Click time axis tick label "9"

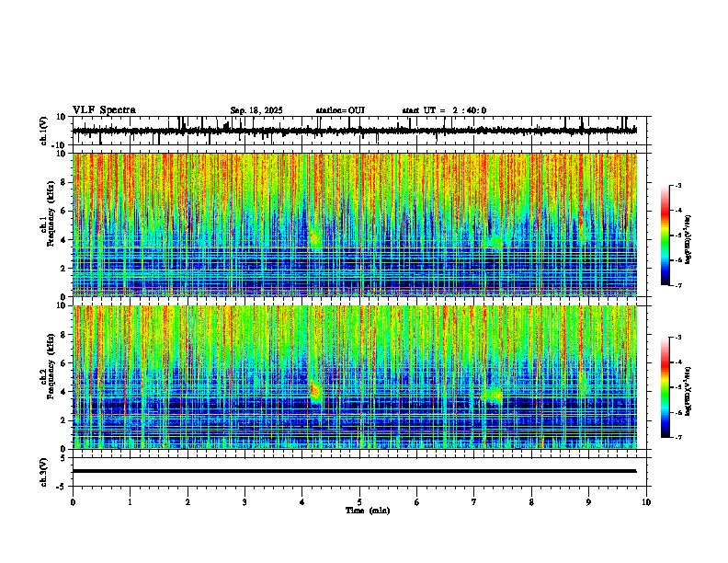click(x=588, y=502)
